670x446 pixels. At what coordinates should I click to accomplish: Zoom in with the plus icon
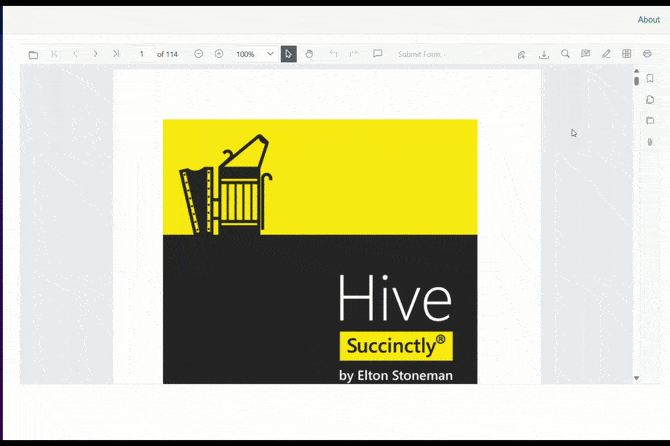click(219, 54)
